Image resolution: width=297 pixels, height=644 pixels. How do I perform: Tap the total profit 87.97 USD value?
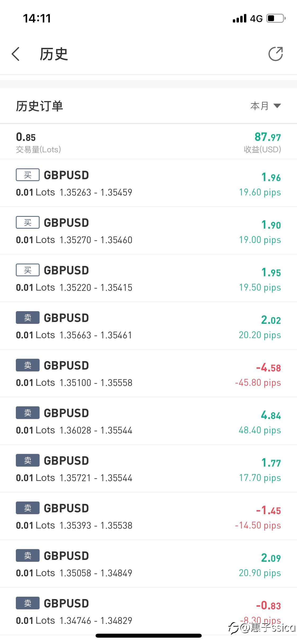(x=267, y=137)
